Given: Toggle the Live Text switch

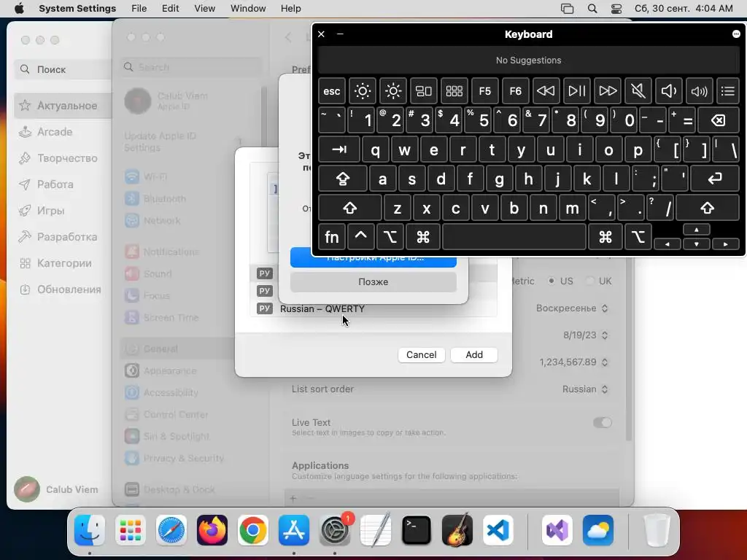Looking at the screenshot, I should [x=602, y=422].
